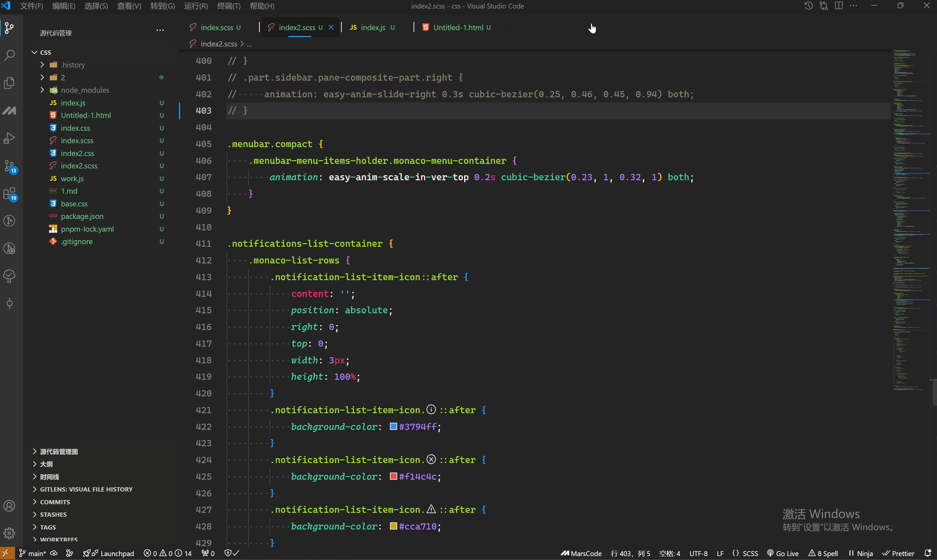937x560 pixels.
Task: Click the errors and warnings counter in status bar
Action: click(168, 553)
